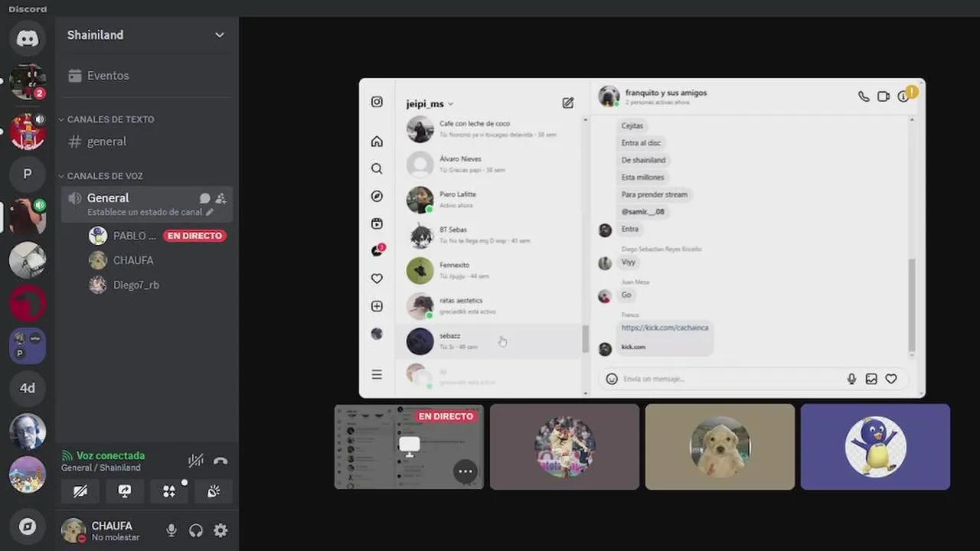Select the penguin avatar participant tile

coord(875,447)
